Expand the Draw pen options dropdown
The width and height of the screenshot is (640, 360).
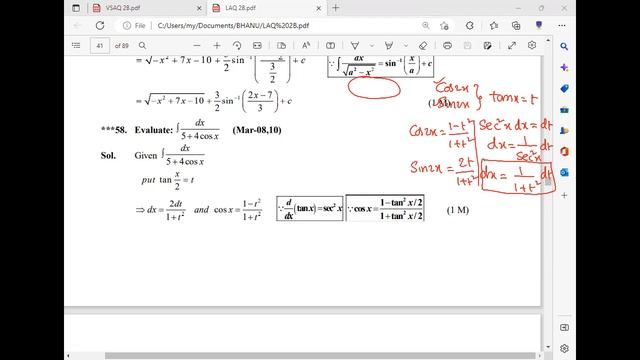pos(371,46)
